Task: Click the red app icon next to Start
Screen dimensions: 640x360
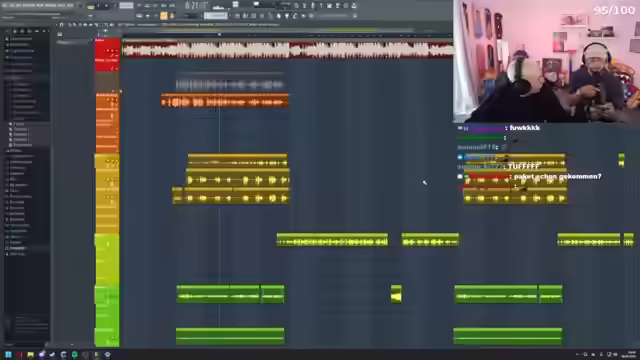Action: pyautogui.click(x=19, y=355)
